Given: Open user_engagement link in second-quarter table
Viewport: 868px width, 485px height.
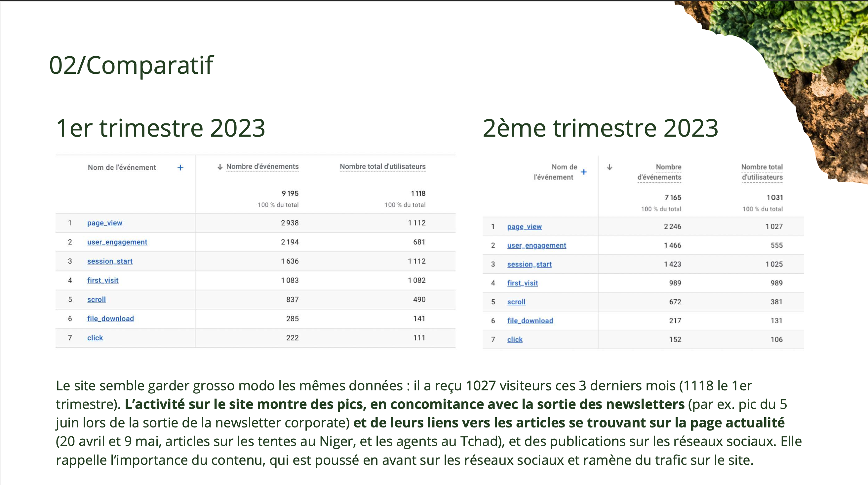Looking at the screenshot, I should coord(536,245).
